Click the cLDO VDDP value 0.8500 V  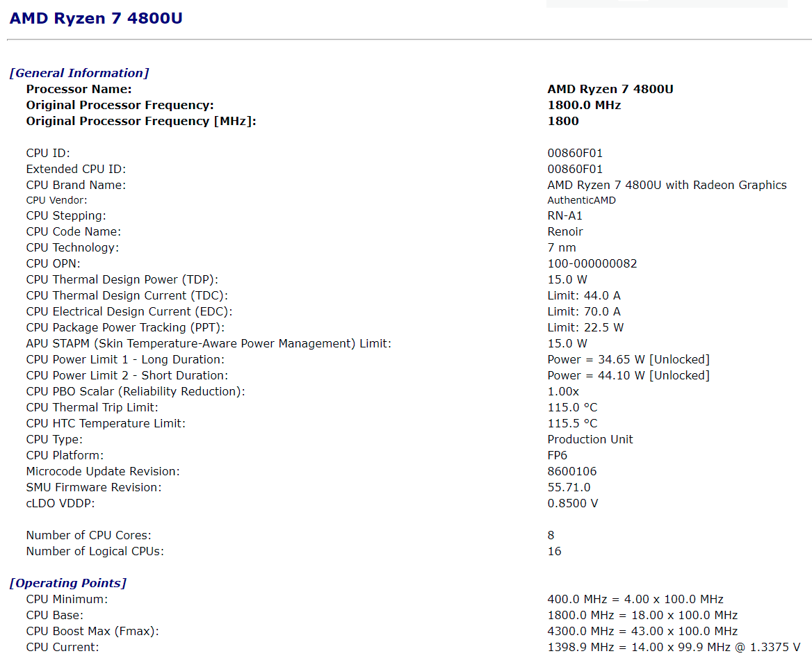click(572, 504)
